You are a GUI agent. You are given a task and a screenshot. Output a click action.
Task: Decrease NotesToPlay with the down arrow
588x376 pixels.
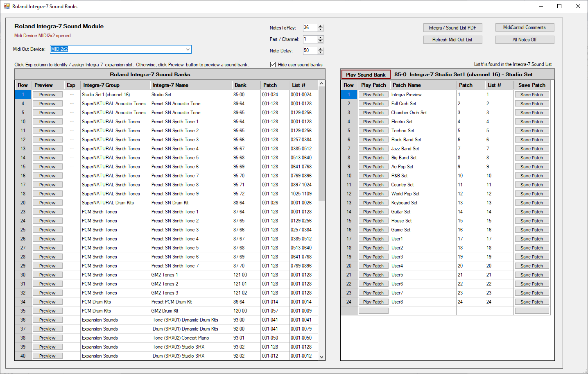click(321, 30)
